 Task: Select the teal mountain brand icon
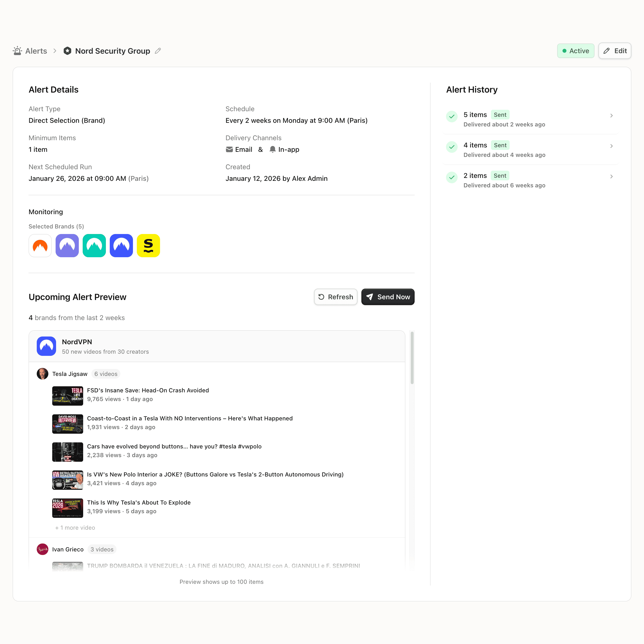(x=94, y=246)
